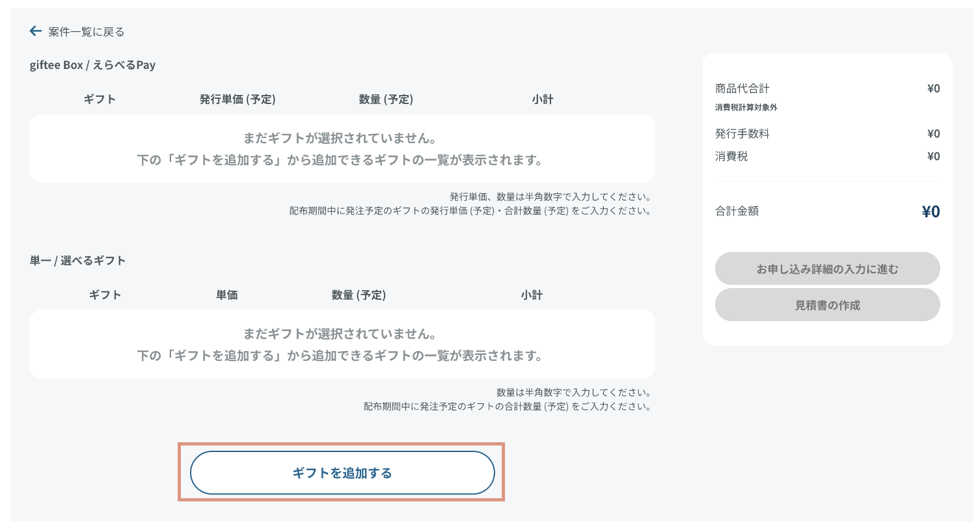Click the 消費税計算対象外 note

click(746, 107)
